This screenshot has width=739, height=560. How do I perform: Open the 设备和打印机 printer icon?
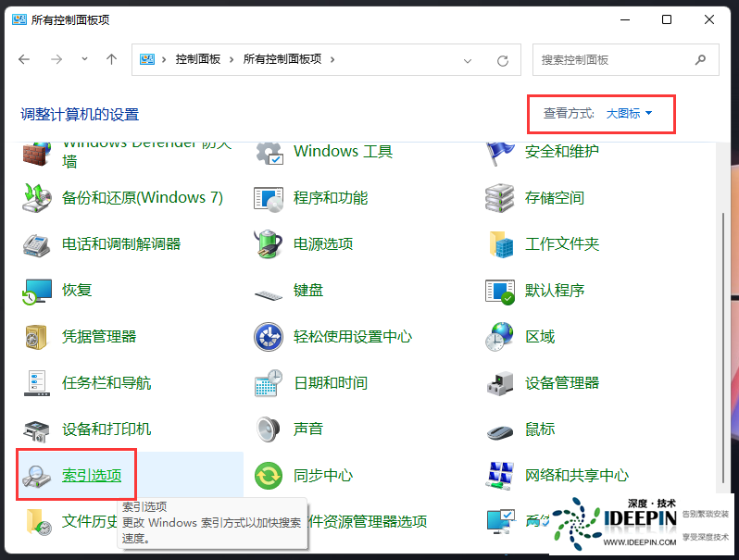click(x=36, y=431)
